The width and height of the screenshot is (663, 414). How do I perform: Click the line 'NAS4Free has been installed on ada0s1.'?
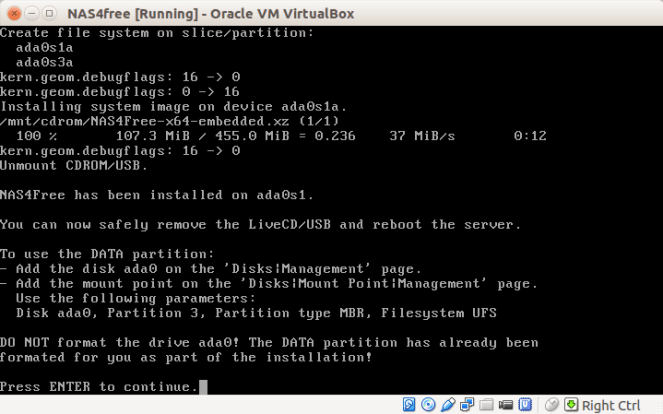click(x=157, y=195)
